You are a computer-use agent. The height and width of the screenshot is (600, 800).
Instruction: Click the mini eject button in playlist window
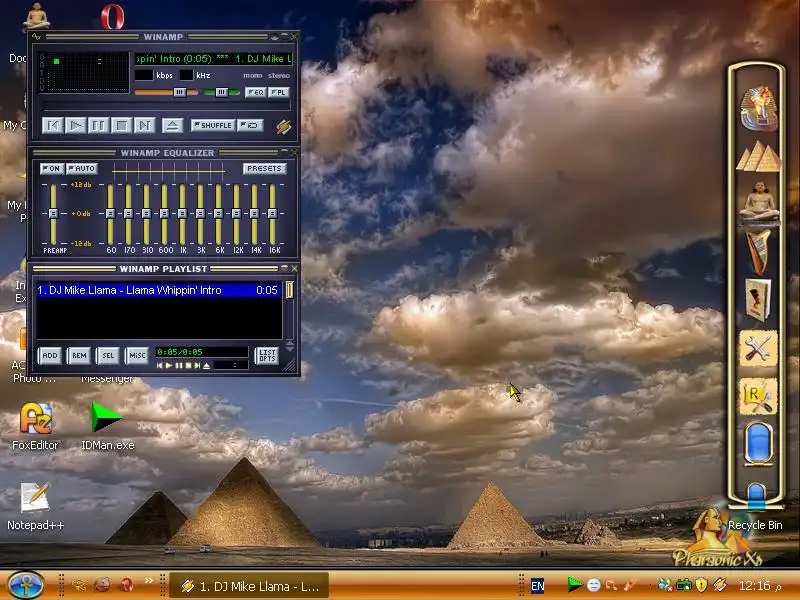[206, 365]
